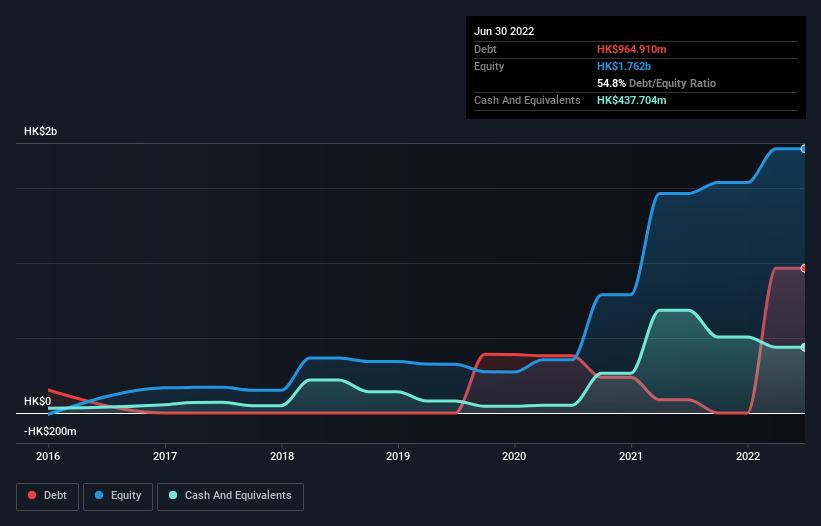Click the teal Cash And Equivalents legend dot
This screenshot has width=821, height=526.
tap(173, 495)
